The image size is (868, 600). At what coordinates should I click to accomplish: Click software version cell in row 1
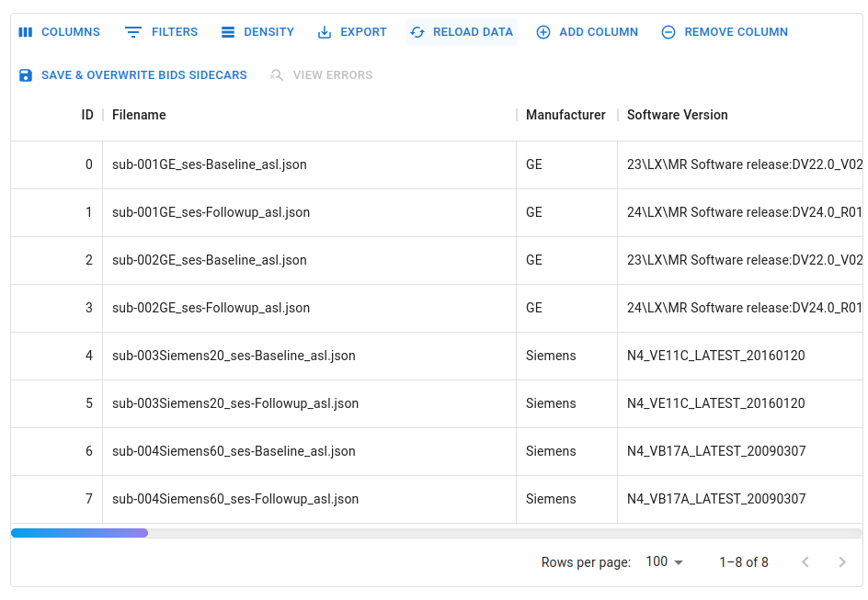click(x=740, y=212)
